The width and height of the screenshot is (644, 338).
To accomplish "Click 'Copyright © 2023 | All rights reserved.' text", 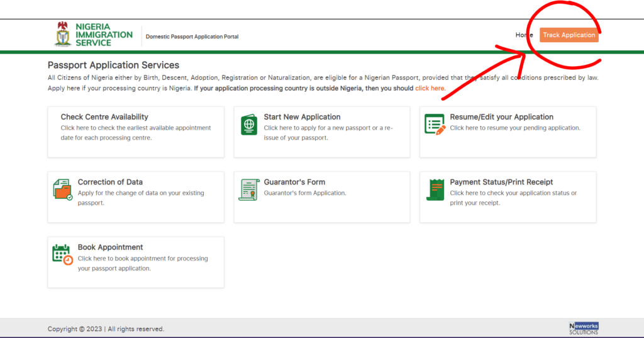I will click(106, 329).
